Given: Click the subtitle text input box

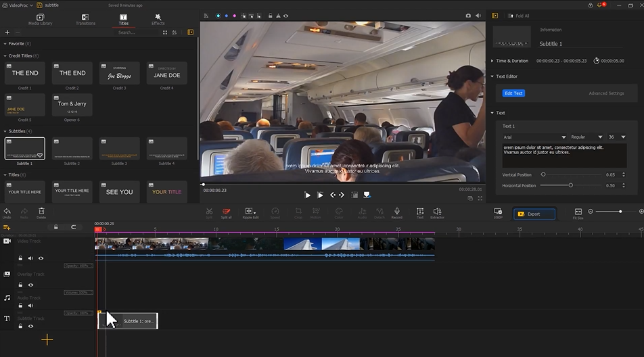Looking at the screenshot, I should pos(564,155).
